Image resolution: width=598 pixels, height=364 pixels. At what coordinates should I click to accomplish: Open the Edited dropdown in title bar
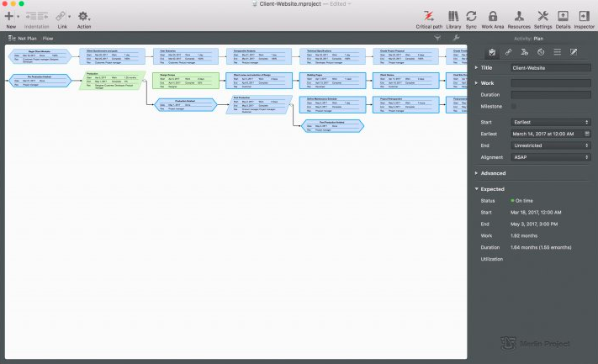point(340,4)
